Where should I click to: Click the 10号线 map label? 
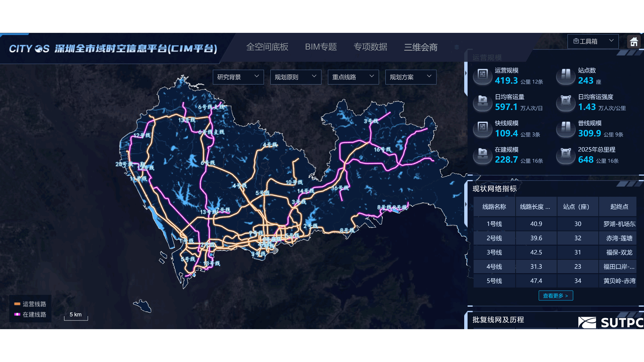[294, 182]
